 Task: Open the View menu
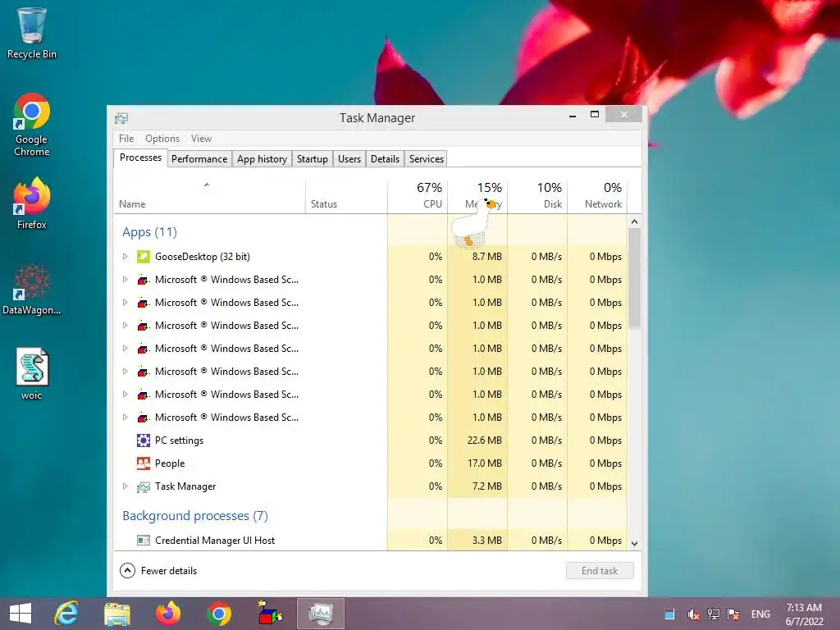[x=202, y=139]
